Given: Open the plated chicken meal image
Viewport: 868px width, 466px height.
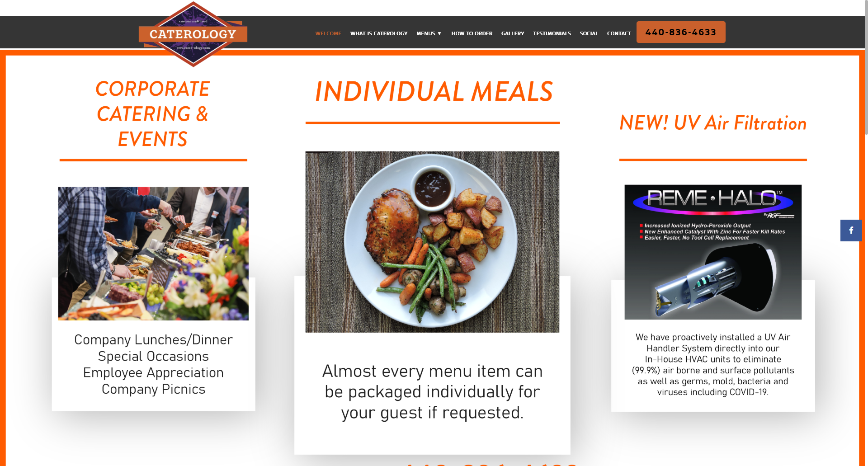Looking at the screenshot, I should (x=432, y=242).
